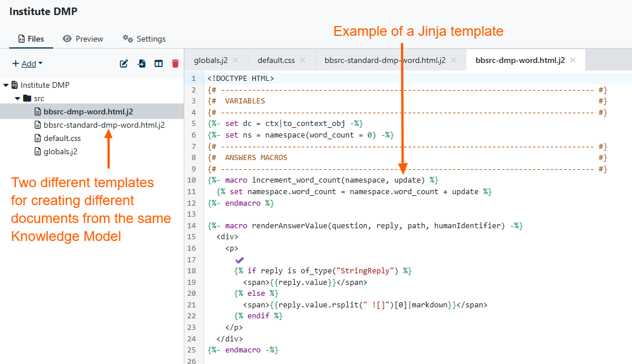Close the bbsrc-standard-dmp-word.html.j2 editor tab

454,60
